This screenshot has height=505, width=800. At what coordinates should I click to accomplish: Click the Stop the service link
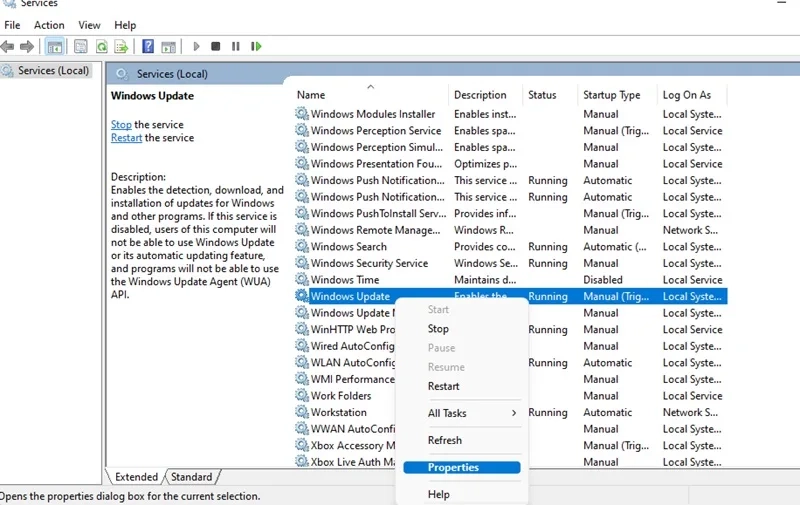tap(121, 125)
